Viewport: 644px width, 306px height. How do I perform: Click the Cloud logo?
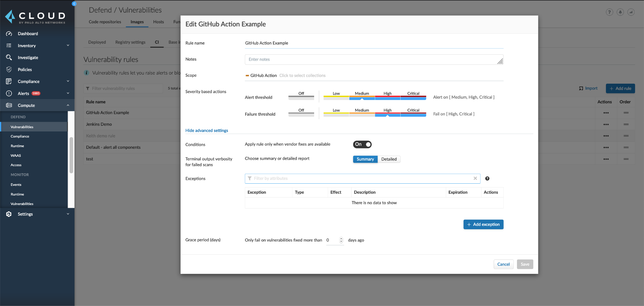[35, 17]
